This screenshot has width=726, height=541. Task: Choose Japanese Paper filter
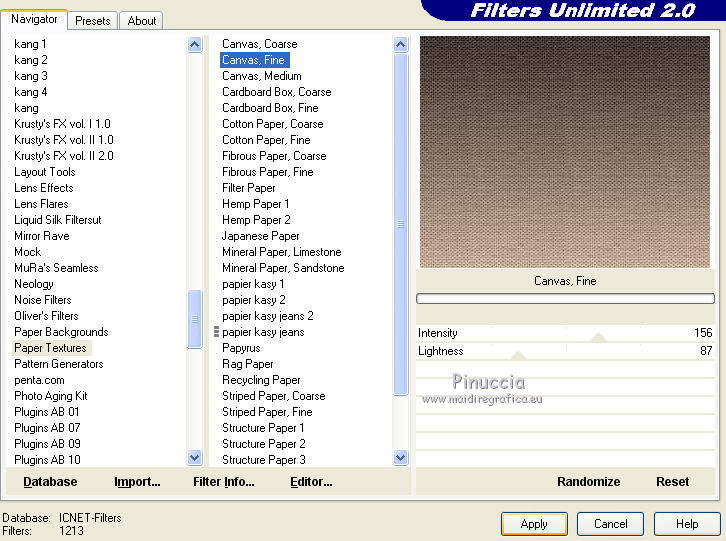[261, 236]
